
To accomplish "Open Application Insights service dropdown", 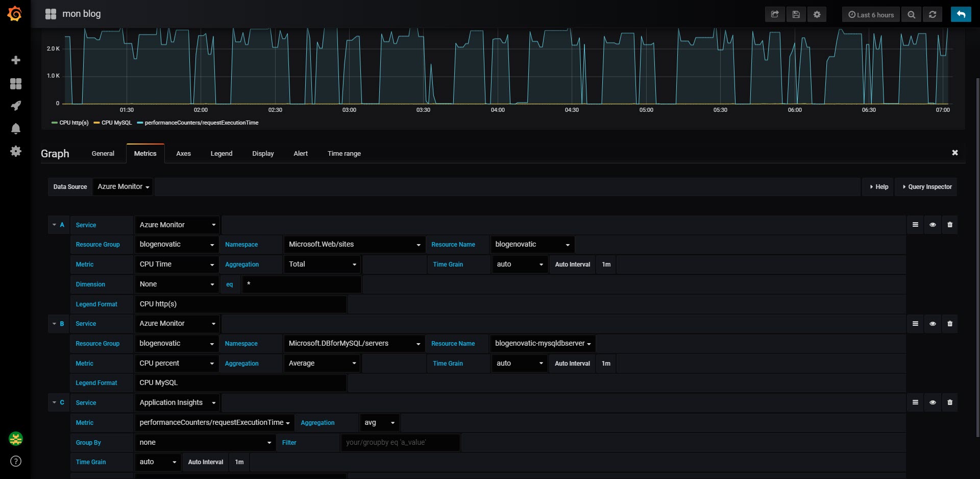I will click(177, 403).
